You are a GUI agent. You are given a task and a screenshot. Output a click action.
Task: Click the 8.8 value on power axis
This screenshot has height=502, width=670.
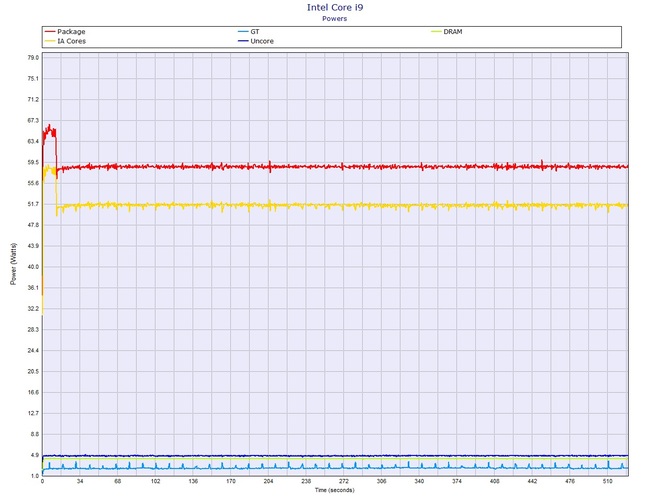(34, 434)
